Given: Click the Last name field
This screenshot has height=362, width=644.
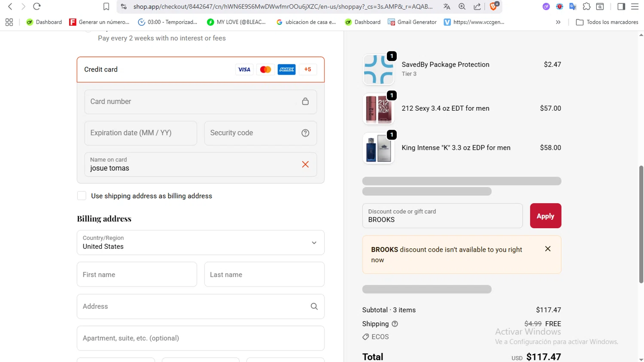Looking at the screenshot, I should (264, 275).
